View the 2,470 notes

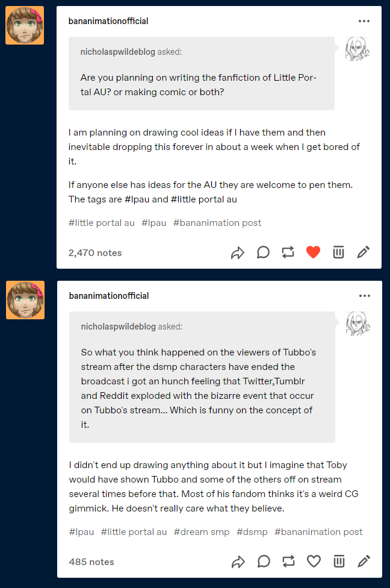(x=95, y=253)
